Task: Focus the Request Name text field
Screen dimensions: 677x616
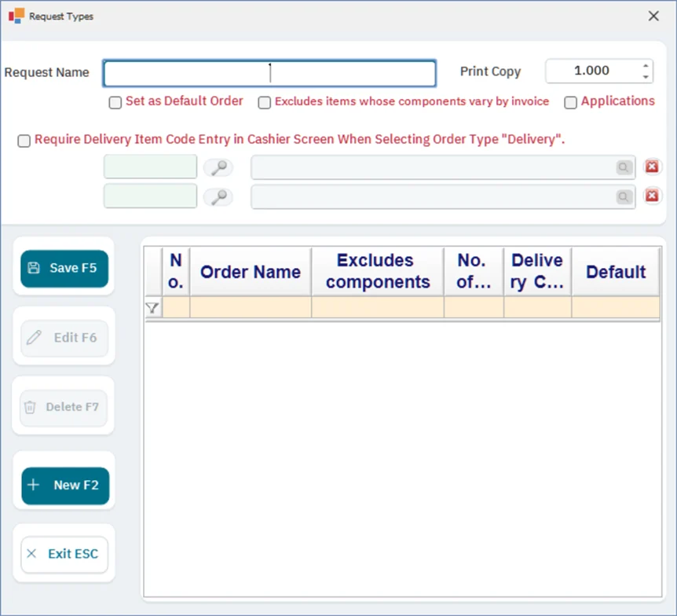Action: click(269, 73)
